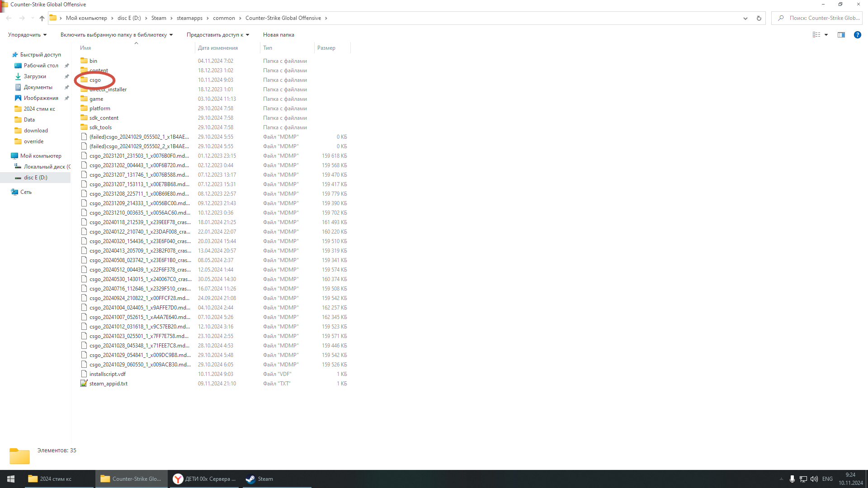Select first (failed)csgo_20241029_055502_1 file
This screenshot has width=868, height=488.
click(x=139, y=137)
